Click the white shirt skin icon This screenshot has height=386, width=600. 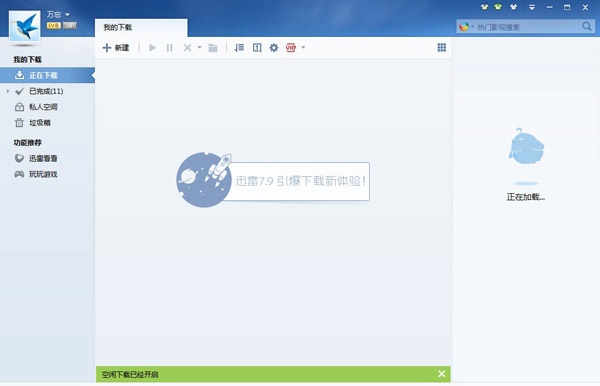(513, 7)
